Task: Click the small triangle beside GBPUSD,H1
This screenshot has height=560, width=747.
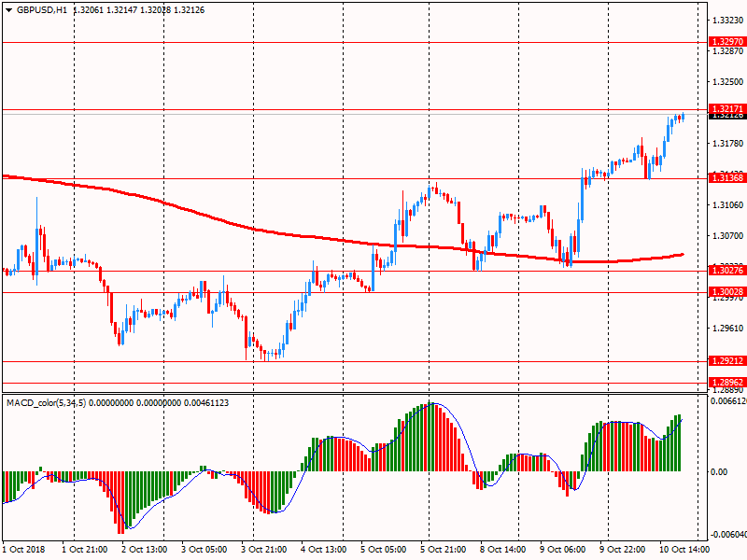Action: pos(8,9)
